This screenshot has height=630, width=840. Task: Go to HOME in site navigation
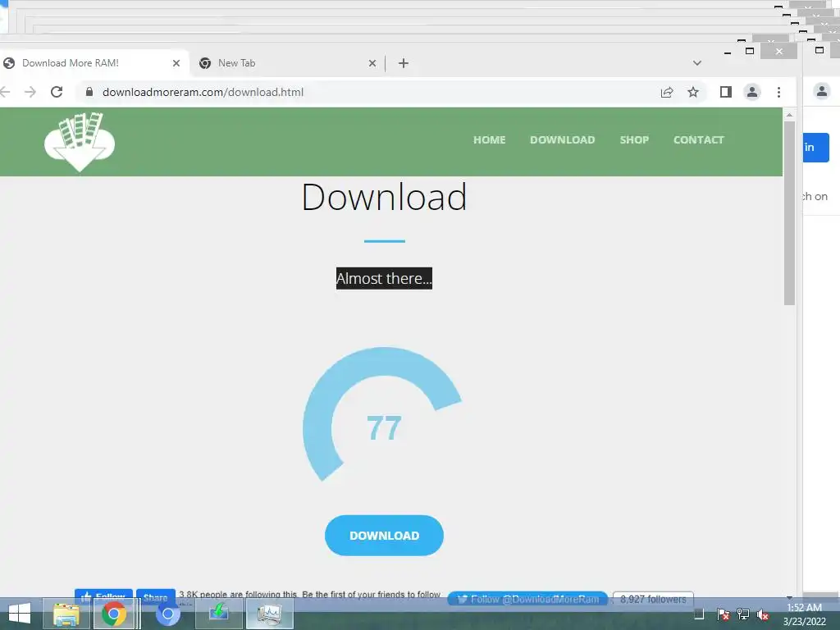coord(489,139)
